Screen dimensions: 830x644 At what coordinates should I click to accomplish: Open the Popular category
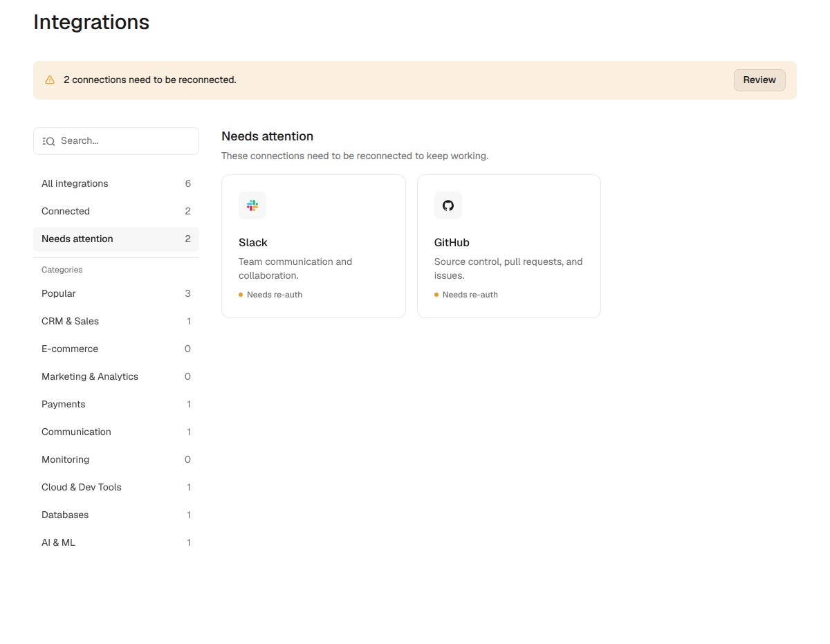click(116, 294)
